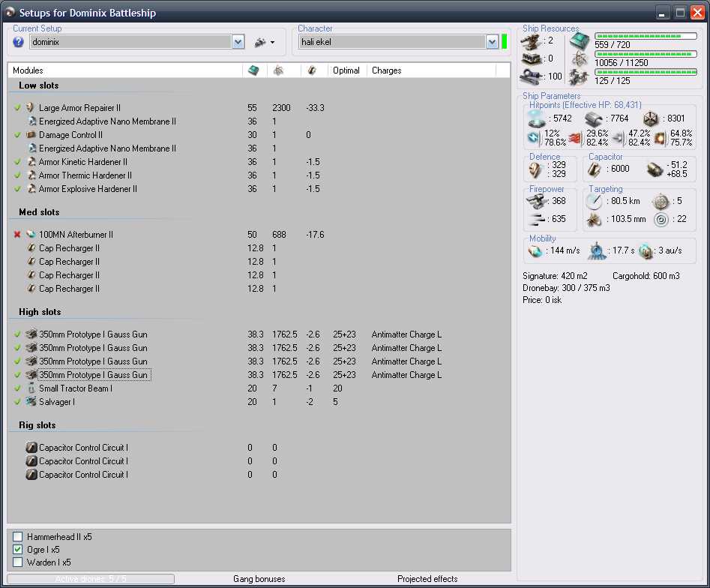Viewport: 710px width, 588px height.
Task: Toggle Small Tractor Beam I checkmark
Action: click(17, 388)
